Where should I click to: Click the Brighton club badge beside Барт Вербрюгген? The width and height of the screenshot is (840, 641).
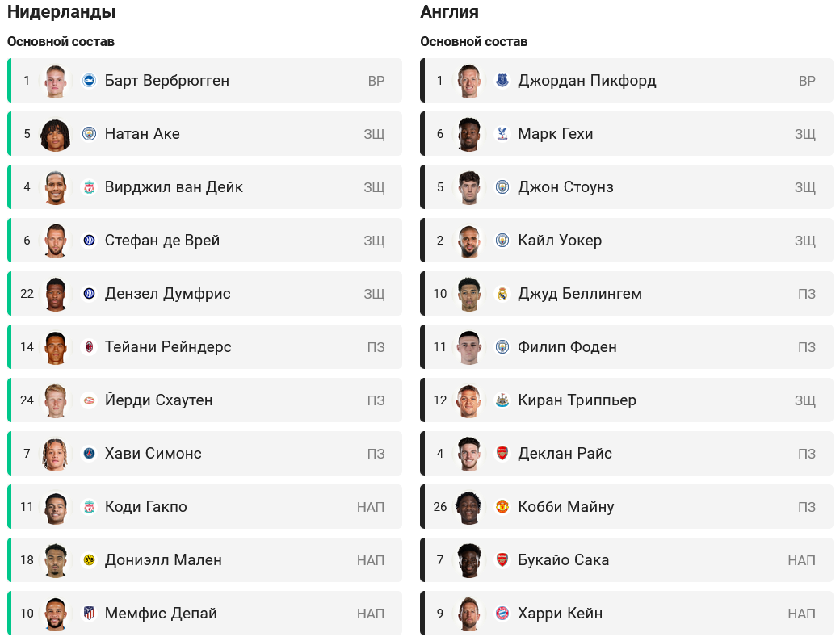pyautogui.click(x=89, y=81)
